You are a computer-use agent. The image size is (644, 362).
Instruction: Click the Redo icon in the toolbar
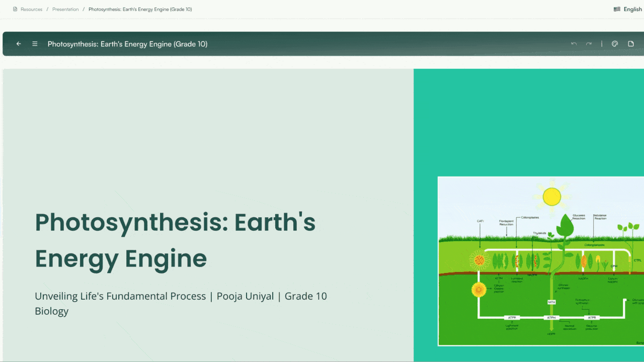coord(589,44)
